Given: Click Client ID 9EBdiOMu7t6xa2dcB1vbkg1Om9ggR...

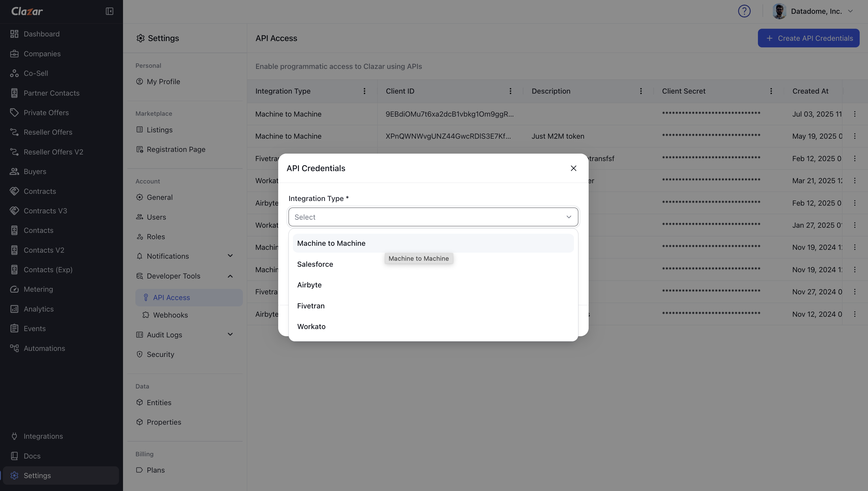Looking at the screenshot, I should (x=450, y=114).
